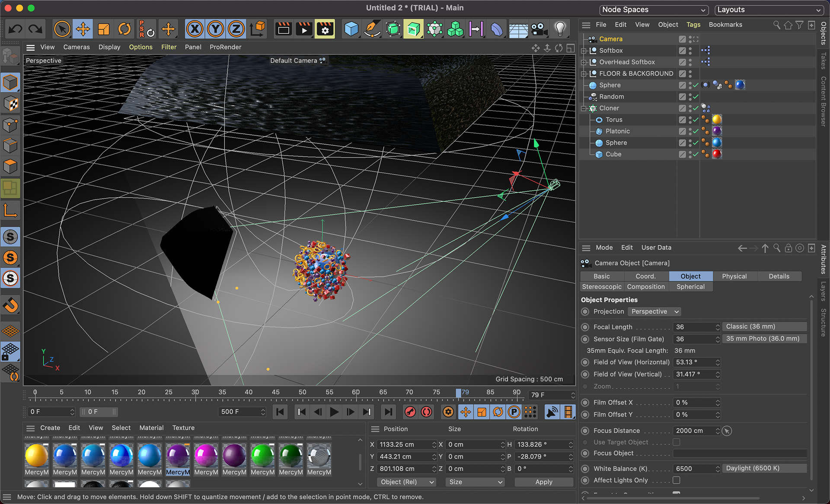
Task: Select the Move tool in top toolbar
Action: [83, 29]
